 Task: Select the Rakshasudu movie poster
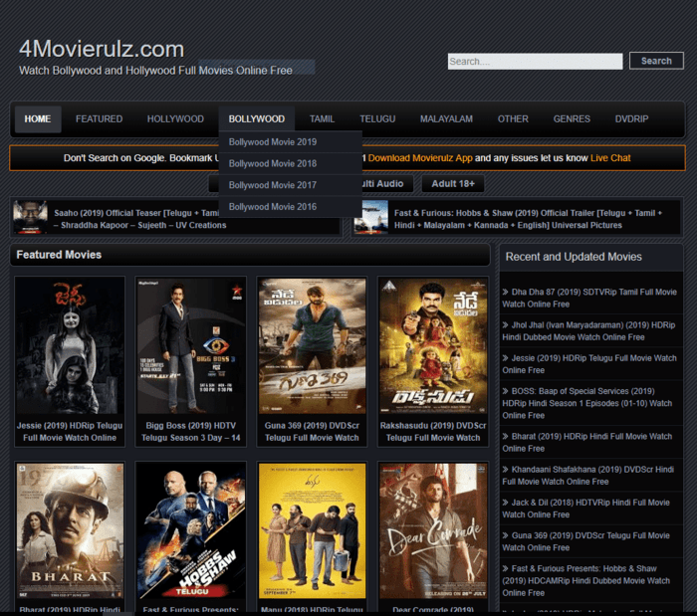[433, 345]
